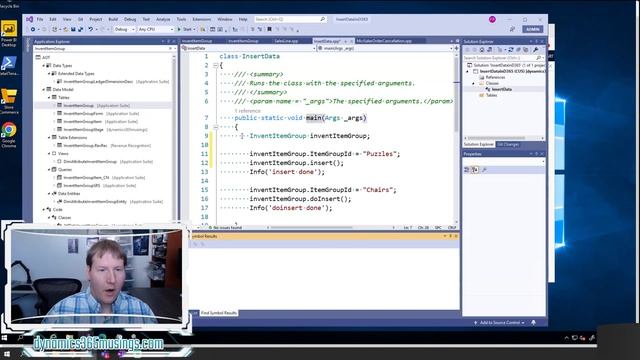Select Tables folder in Solution Explorer
This screenshot has width=640, height=360.
pyautogui.click(x=491, y=95)
